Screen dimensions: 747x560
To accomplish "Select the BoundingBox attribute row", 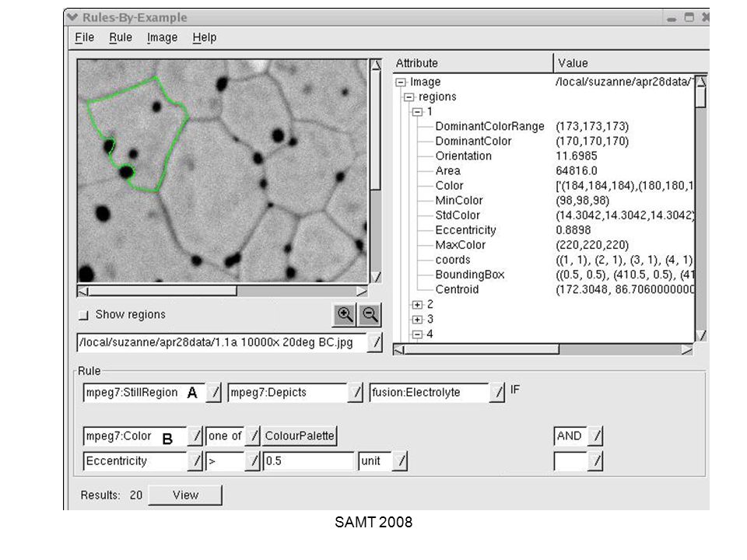I will [470, 275].
